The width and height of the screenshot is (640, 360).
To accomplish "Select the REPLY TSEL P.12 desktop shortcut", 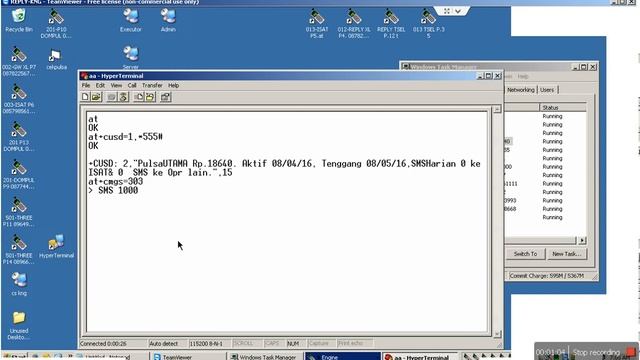I will [x=391, y=23].
